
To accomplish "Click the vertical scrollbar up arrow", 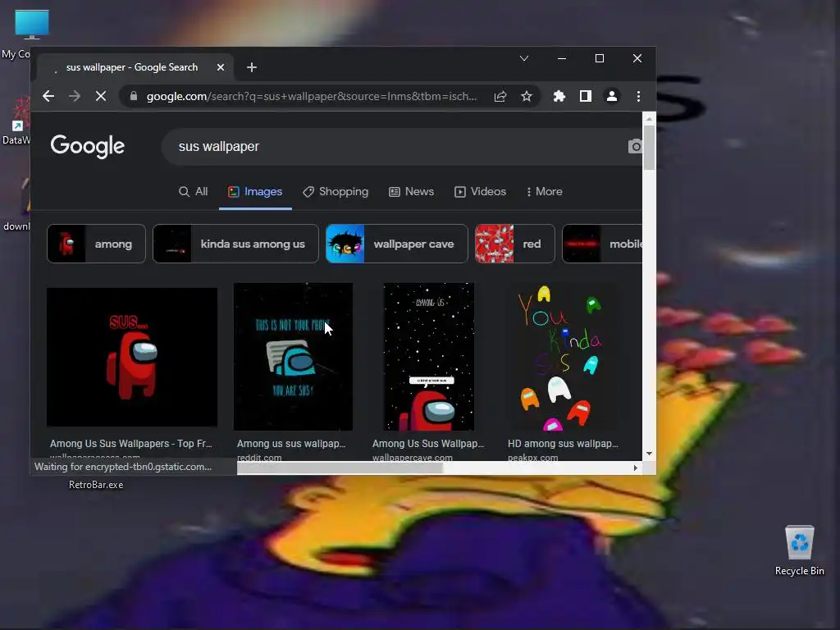I will (x=650, y=118).
